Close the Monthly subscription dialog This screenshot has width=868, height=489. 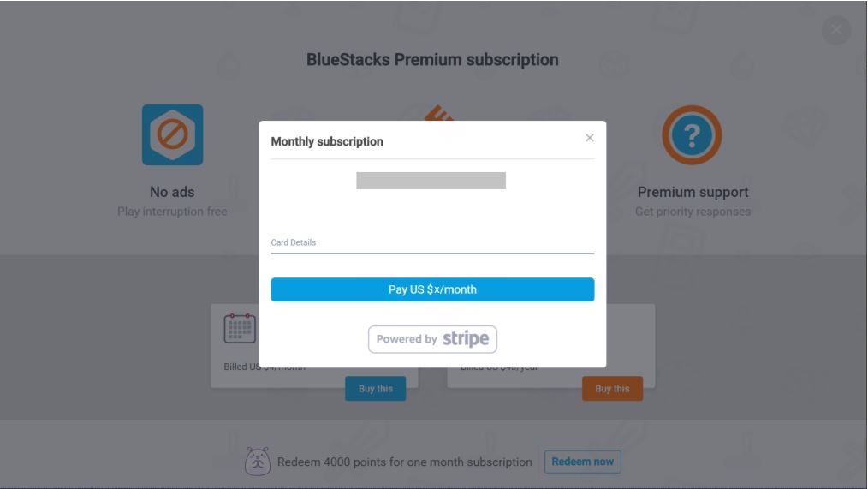click(590, 138)
